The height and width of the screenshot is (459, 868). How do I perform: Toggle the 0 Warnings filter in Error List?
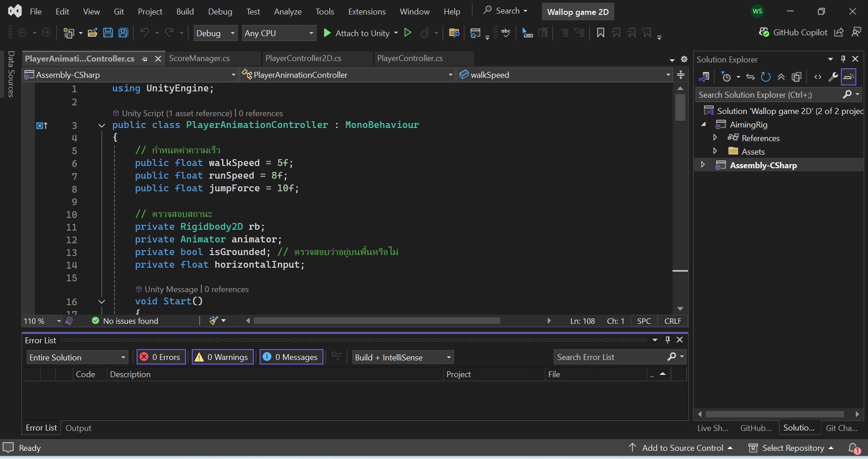point(222,357)
